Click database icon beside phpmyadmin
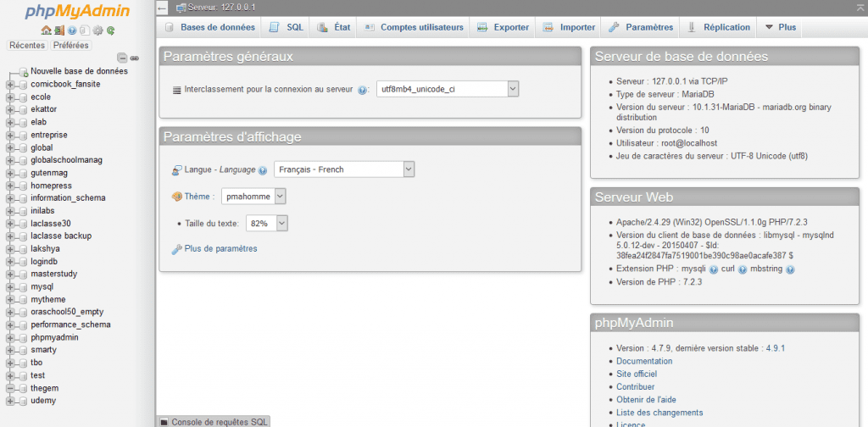Screen dimensions: 868x427 pyautogui.click(x=23, y=338)
